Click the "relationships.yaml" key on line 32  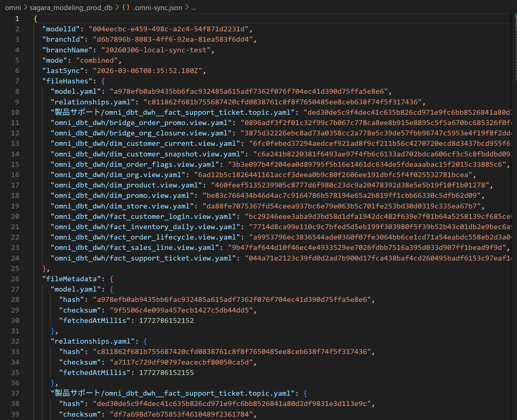(93, 341)
